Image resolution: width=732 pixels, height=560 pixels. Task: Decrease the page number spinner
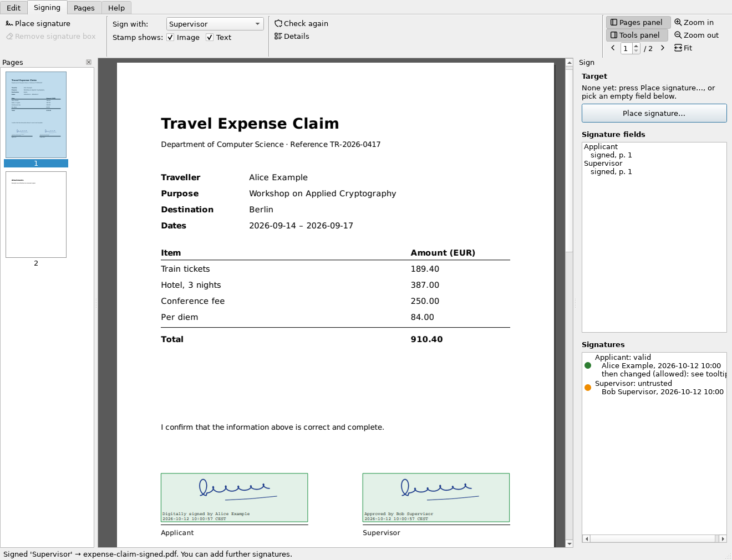[x=636, y=50]
